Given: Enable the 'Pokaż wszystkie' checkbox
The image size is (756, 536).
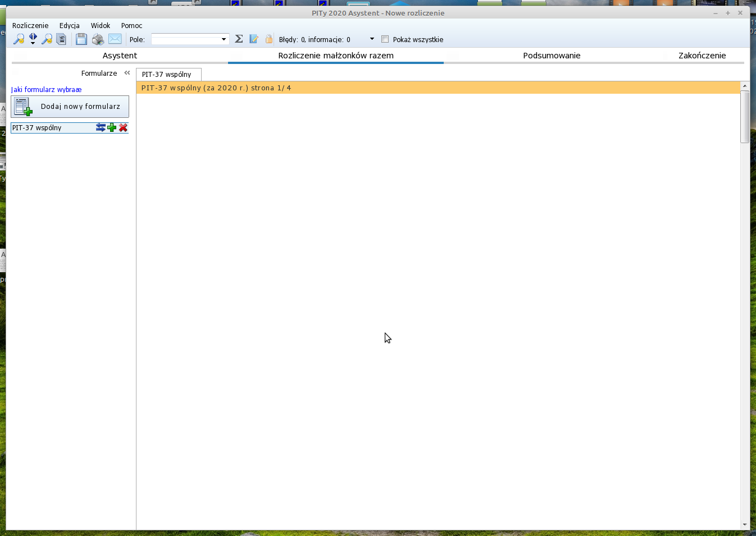Looking at the screenshot, I should coord(385,39).
